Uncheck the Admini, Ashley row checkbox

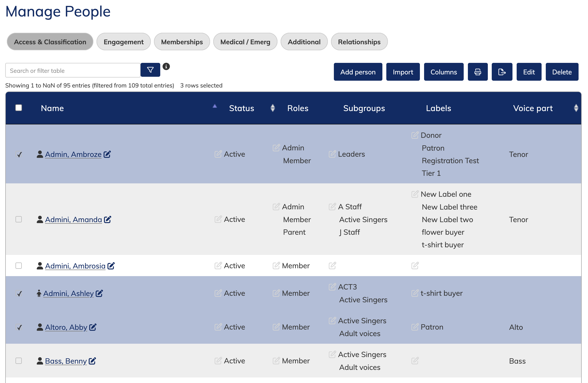[19, 293]
